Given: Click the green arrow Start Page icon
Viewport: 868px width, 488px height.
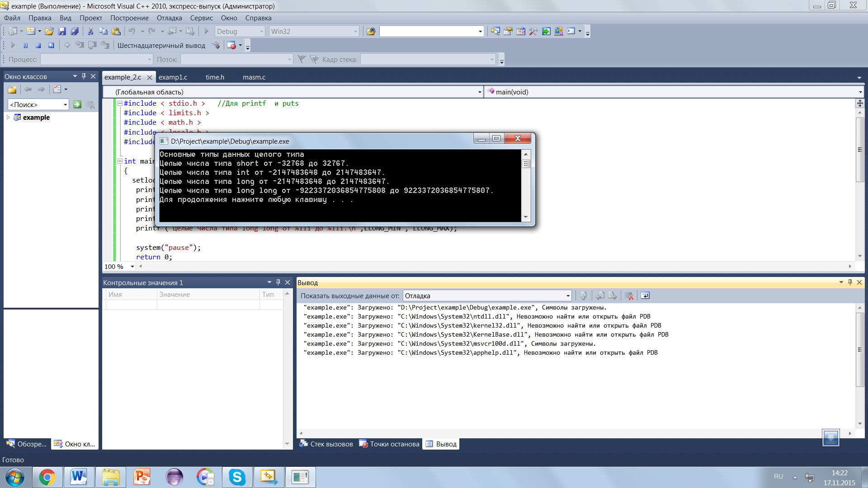Looking at the screenshot, I should coord(546,31).
